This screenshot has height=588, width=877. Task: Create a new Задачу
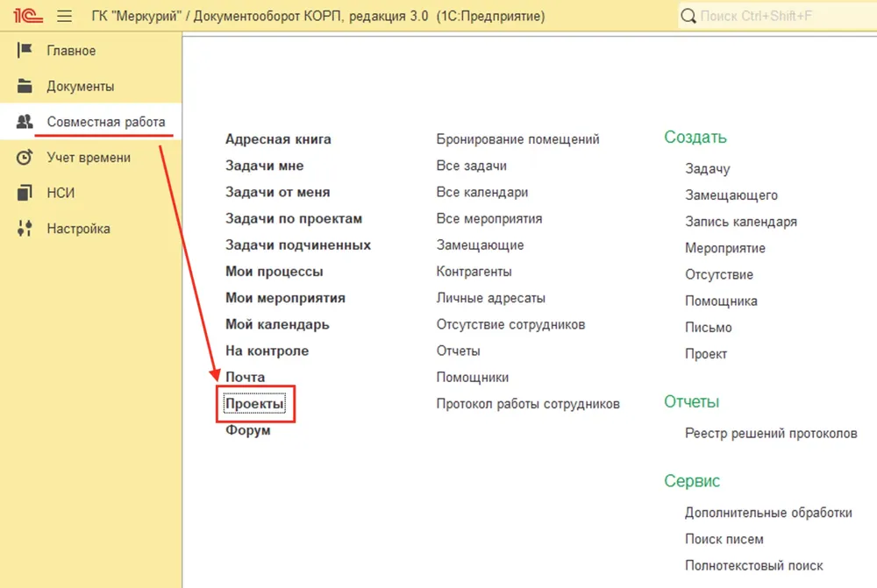[x=708, y=168]
